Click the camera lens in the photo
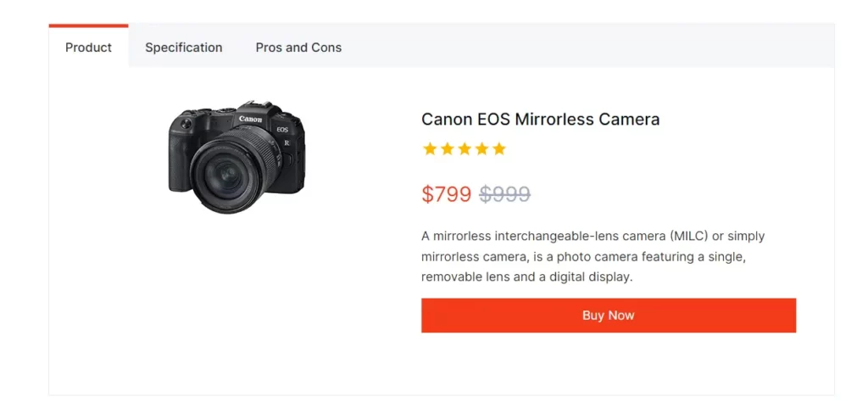This screenshot has height=408, width=868. (225, 176)
